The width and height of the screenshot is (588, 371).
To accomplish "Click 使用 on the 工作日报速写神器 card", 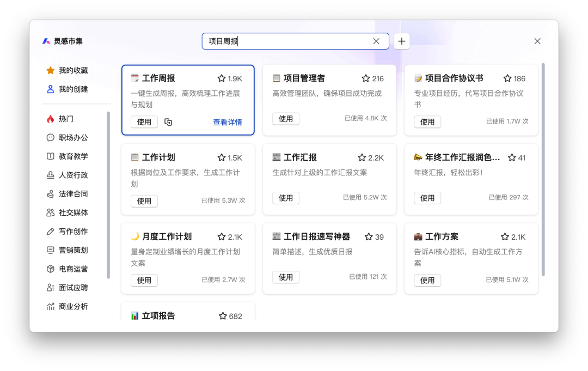I will [x=286, y=277].
